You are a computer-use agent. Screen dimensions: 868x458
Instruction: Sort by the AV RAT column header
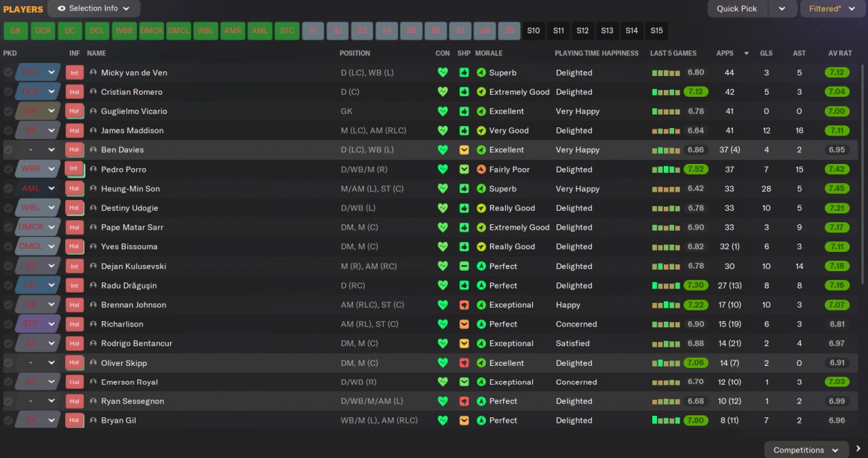point(840,53)
